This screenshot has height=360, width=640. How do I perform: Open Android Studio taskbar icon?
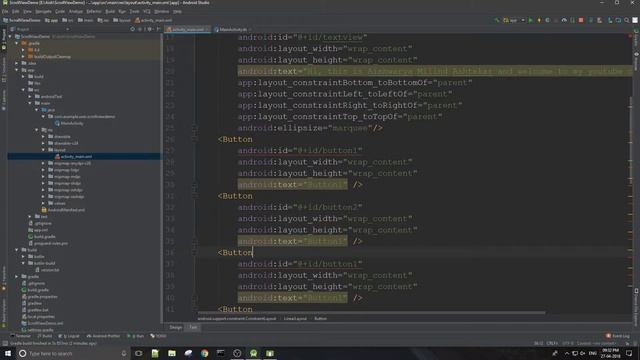click(x=253, y=353)
